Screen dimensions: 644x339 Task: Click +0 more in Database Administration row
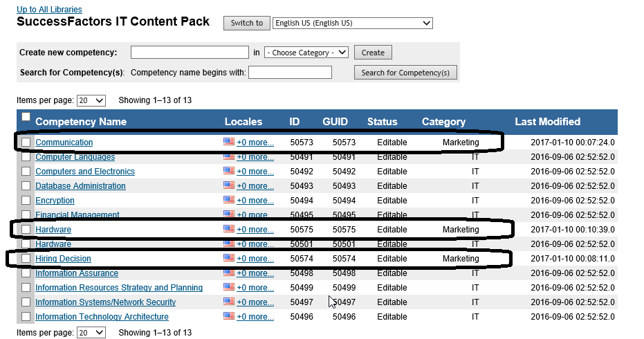tap(255, 185)
